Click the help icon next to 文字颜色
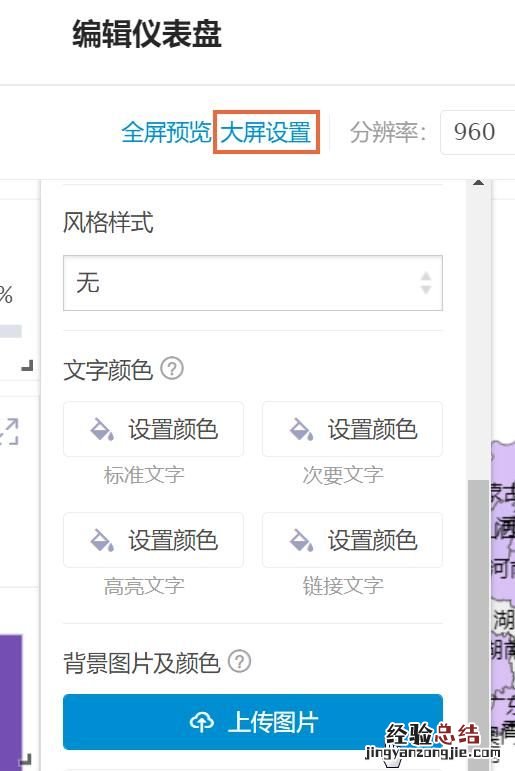 pos(172,368)
